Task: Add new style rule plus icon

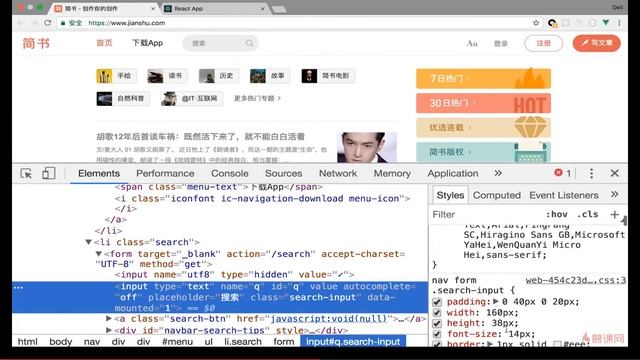Action: [x=614, y=214]
